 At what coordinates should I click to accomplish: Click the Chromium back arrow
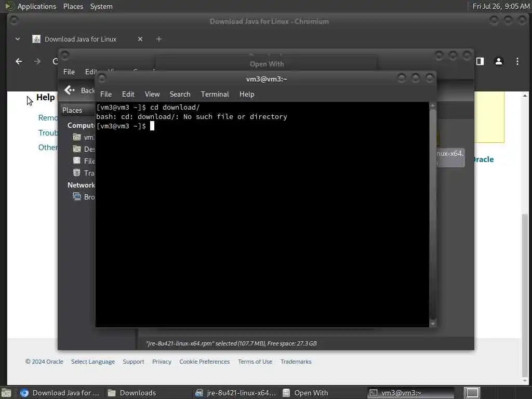coord(19,61)
